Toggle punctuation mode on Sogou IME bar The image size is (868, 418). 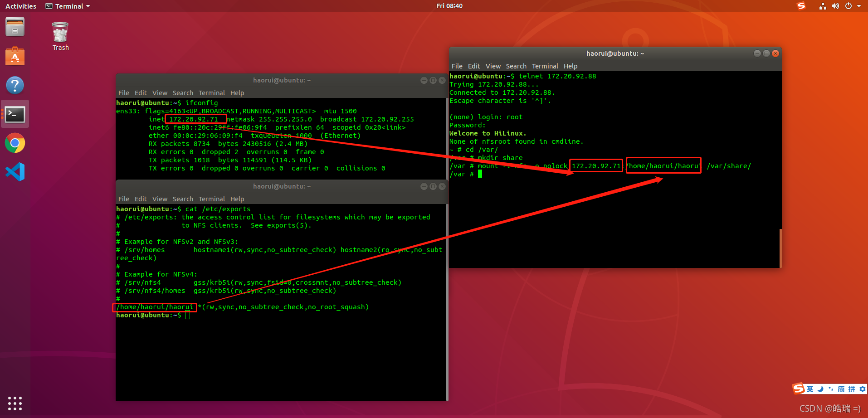[831, 389]
